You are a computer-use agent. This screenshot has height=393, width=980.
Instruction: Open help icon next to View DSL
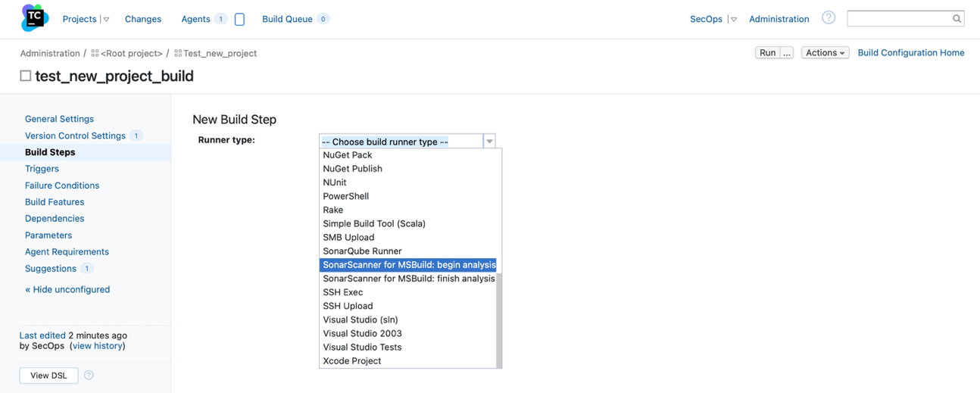click(x=89, y=375)
